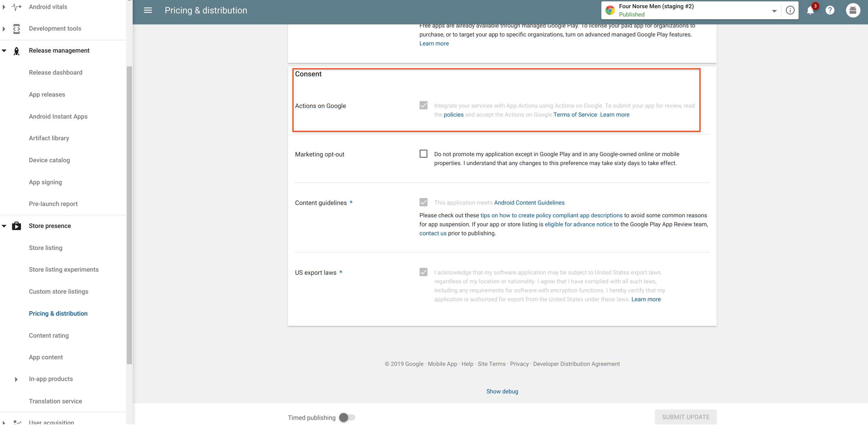Screen dimensions: 868x425
Task: Click the Show debug link
Action: 502,392
